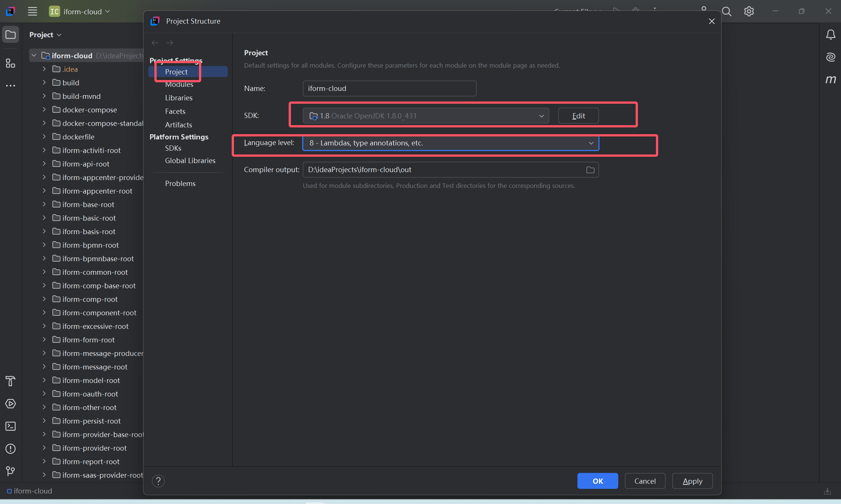Click the project Name input field
The image size is (841, 504).
pyautogui.click(x=389, y=89)
